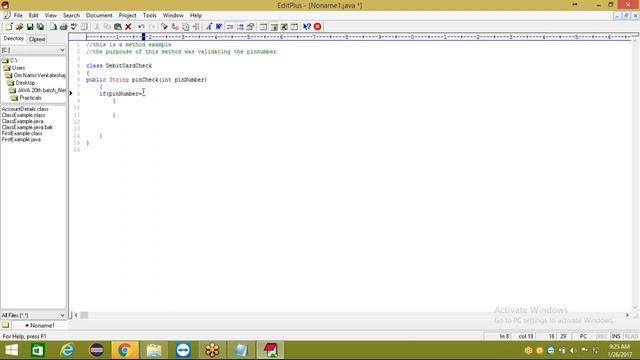
Task: Select ClassExample.java in file list
Action: click(x=22, y=121)
